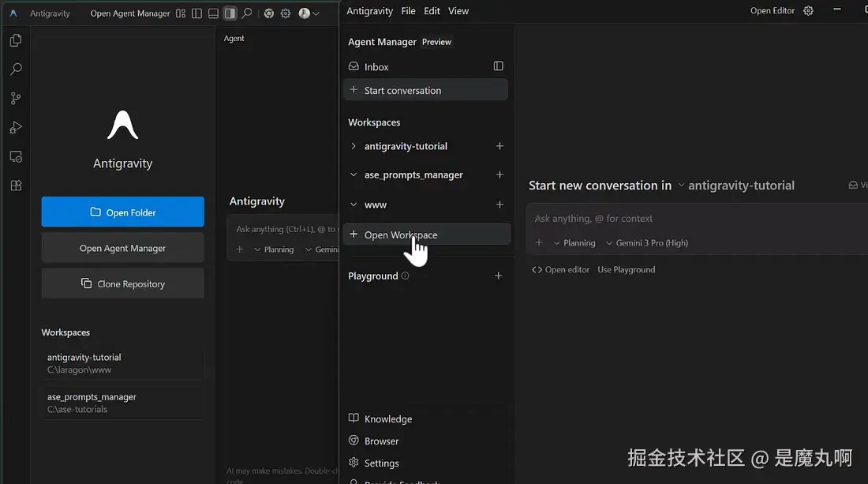Screen dimensions: 868x484
Task: Toggle primary side bar layout icon
Action: point(196,13)
